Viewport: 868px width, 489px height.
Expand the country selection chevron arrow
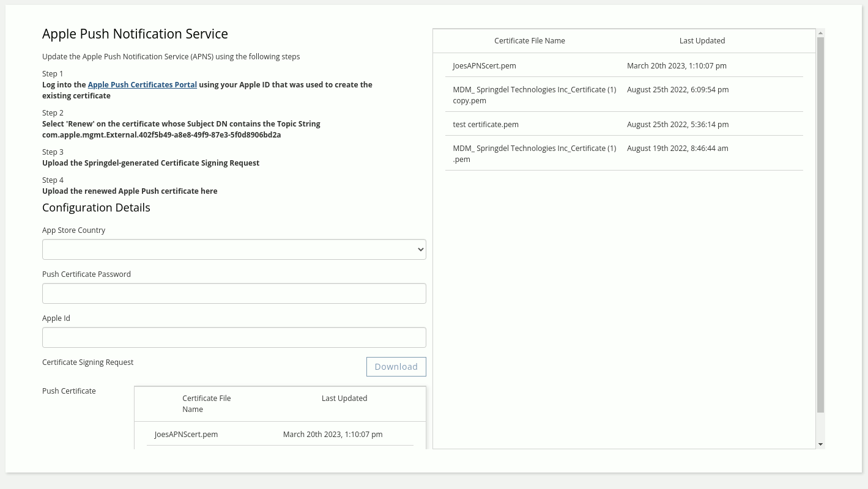tap(418, 249)
